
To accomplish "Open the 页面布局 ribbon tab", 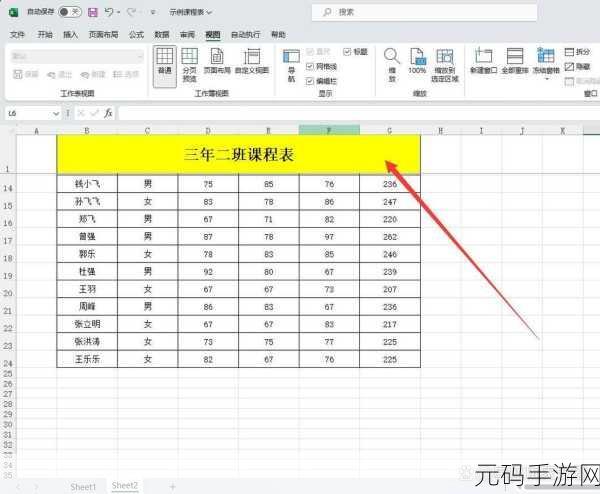I will coord(103,35).
